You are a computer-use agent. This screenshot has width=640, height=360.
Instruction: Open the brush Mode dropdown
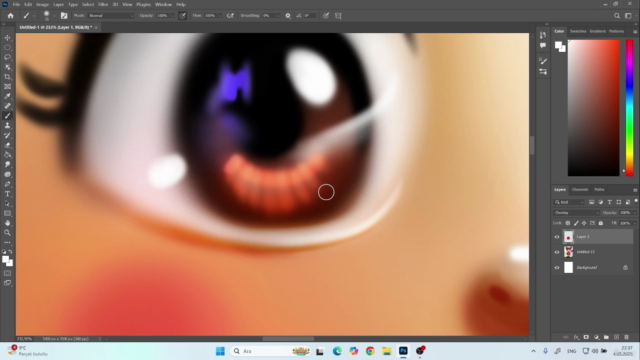coord(111,16)
